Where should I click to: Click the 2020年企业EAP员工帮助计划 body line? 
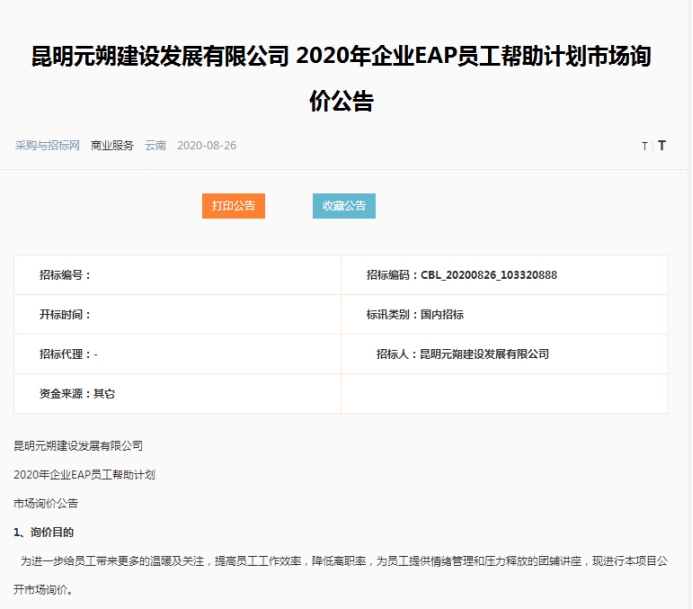tap(84, 474)
